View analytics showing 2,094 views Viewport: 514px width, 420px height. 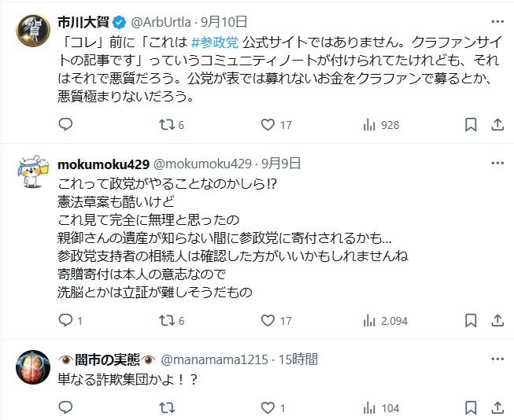click(369, 321)
